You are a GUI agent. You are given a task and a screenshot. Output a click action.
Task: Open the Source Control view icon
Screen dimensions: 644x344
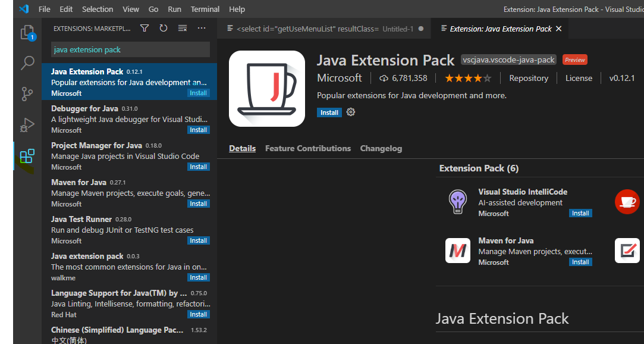27,94
